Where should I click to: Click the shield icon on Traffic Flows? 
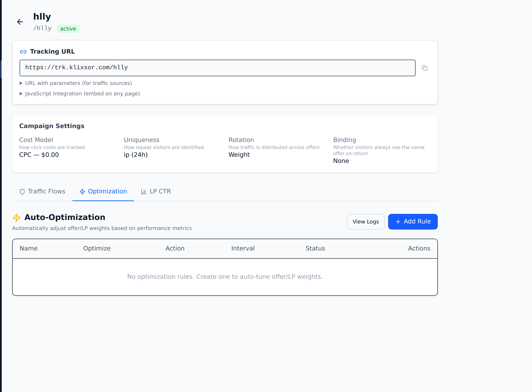pyautogui.click(x=22, y=192)
